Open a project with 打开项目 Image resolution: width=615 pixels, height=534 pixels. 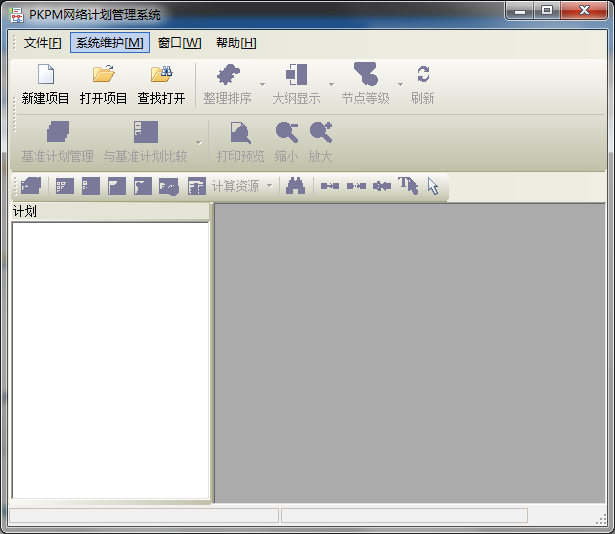pos(103,75)
